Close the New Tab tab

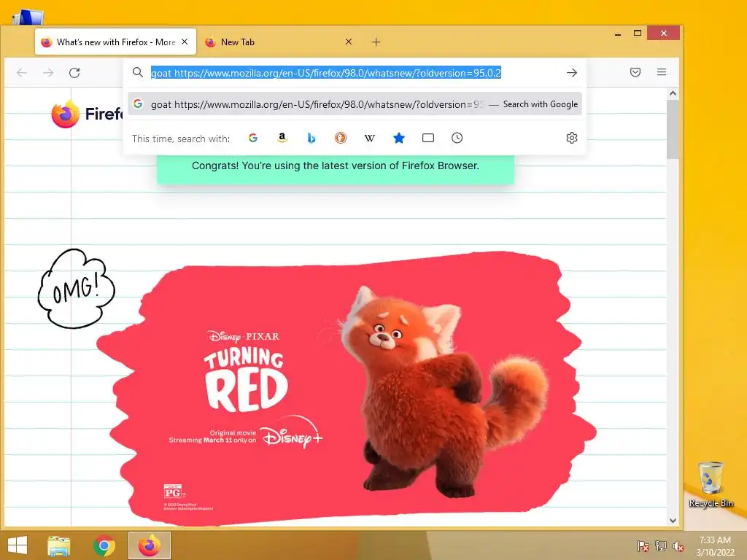coord(349,42)
